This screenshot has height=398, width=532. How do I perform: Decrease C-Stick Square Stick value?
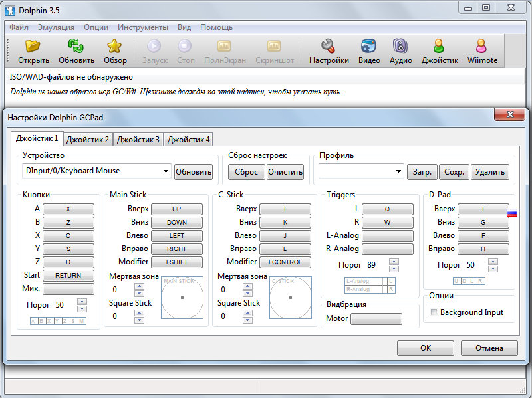coord(247,320)
